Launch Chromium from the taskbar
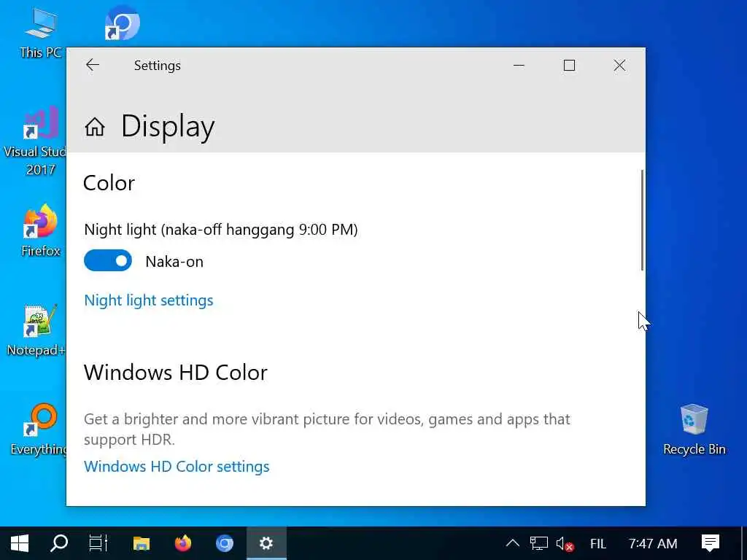Image resolution: width=747 pixels, height=560 pixels. pos(225,543)
